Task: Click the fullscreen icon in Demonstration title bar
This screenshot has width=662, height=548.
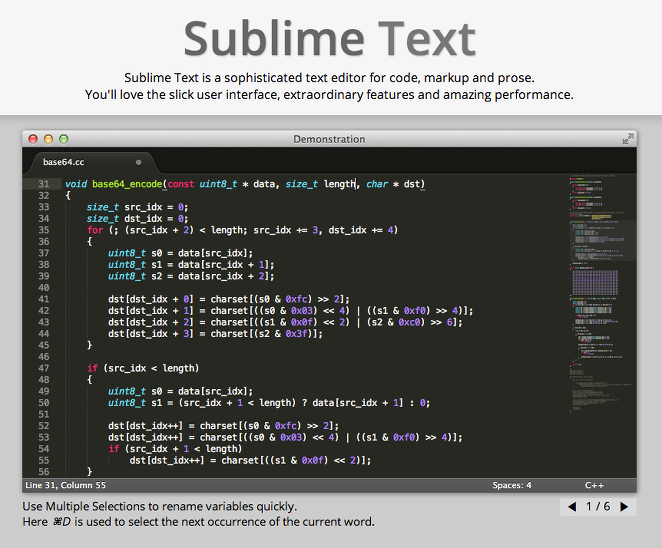Action: [628, 139]
